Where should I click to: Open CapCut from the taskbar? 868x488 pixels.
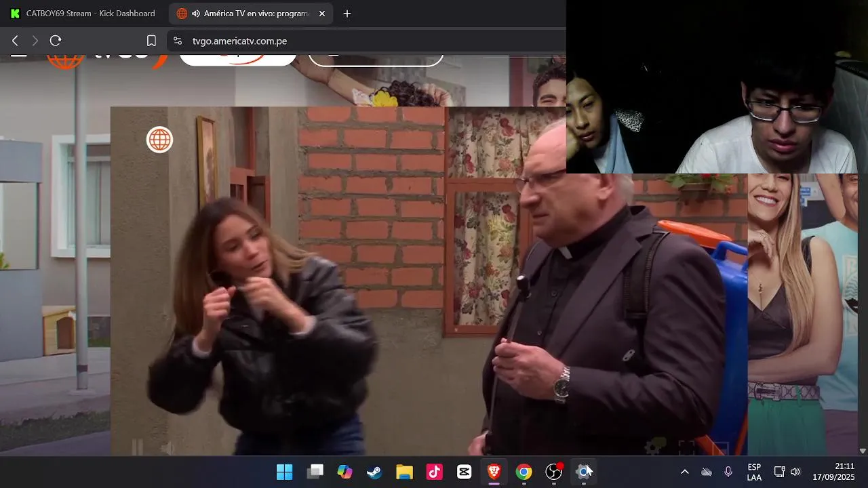(465, 472)
